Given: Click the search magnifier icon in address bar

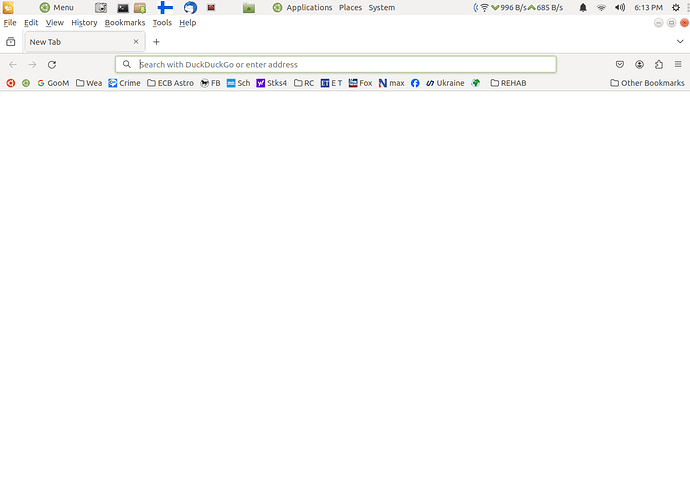Looking at the screenshot, I should point(127,64).
